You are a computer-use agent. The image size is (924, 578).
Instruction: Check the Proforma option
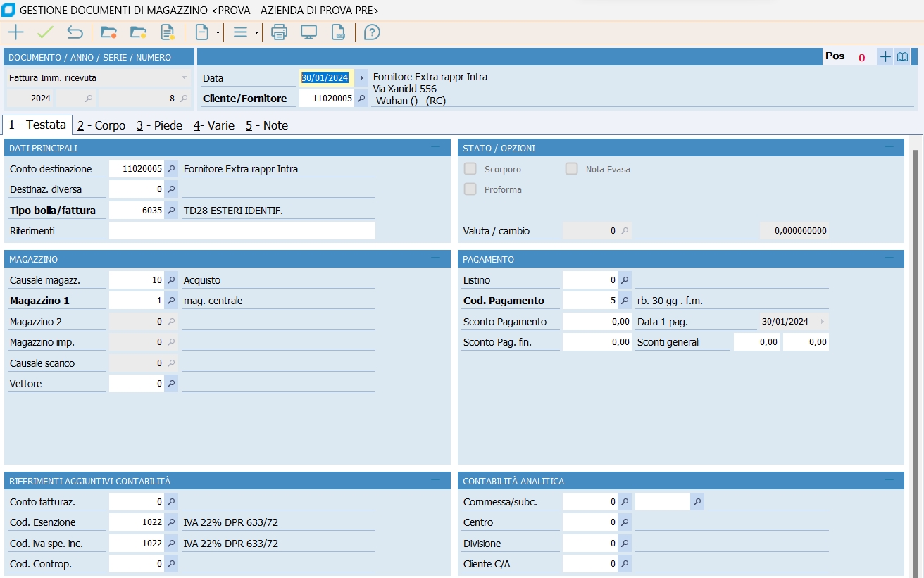[x=470, y=189]
